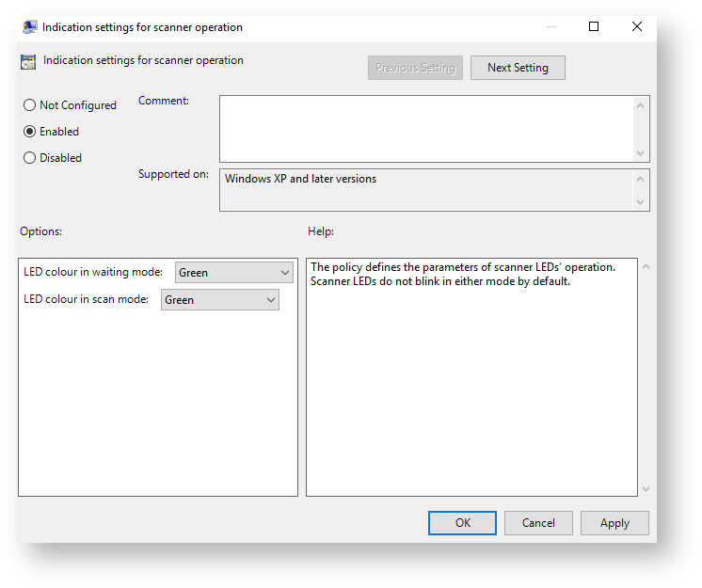Click the Supported on scroll down arrow
The width and height of the screenshot is (702, 588).
[642, 202]
